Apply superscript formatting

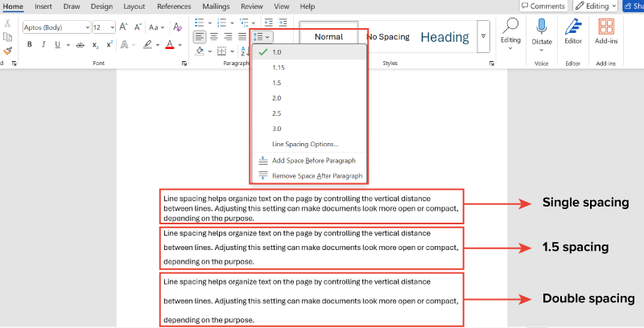109,44
